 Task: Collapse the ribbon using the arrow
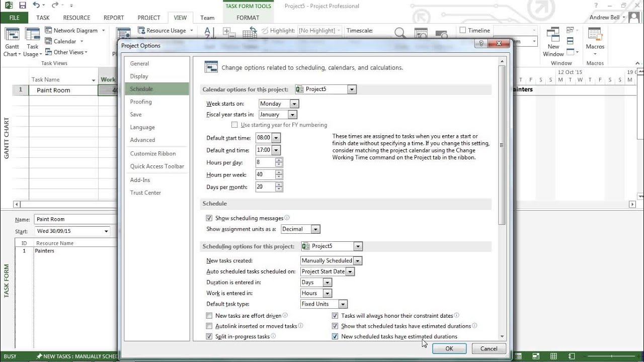pos(637,63)
